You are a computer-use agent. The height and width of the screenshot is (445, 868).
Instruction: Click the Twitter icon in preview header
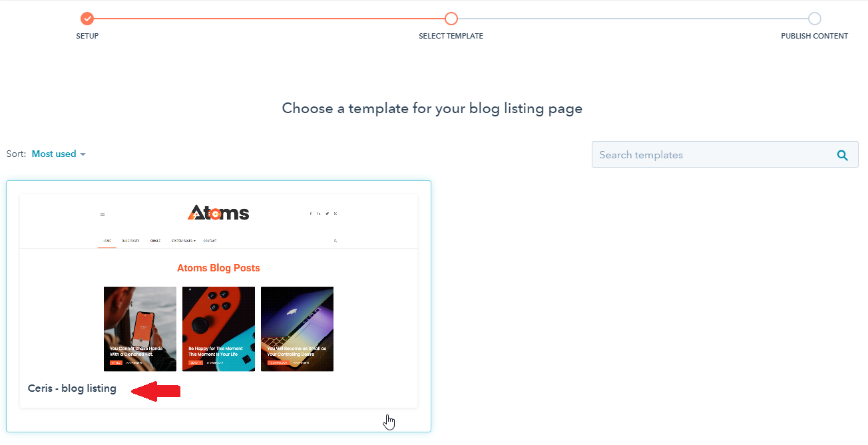click(x=327, y=214)
